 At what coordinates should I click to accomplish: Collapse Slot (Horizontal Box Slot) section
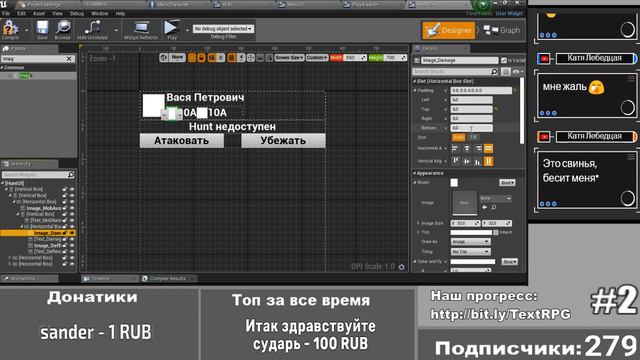414,81
